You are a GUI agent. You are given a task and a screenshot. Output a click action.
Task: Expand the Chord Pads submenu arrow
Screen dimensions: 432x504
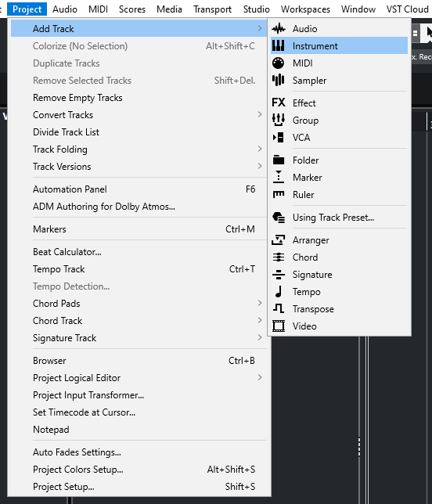click(x=260, y=303)
